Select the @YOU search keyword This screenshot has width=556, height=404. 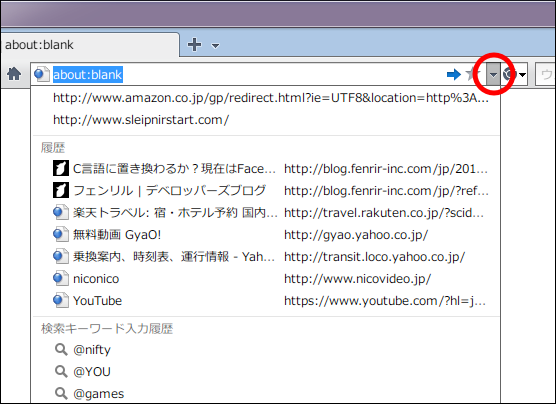point(266,372)
